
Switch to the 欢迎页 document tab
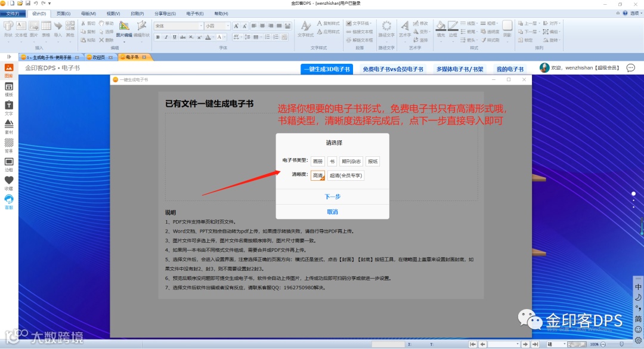pos(98,57)
